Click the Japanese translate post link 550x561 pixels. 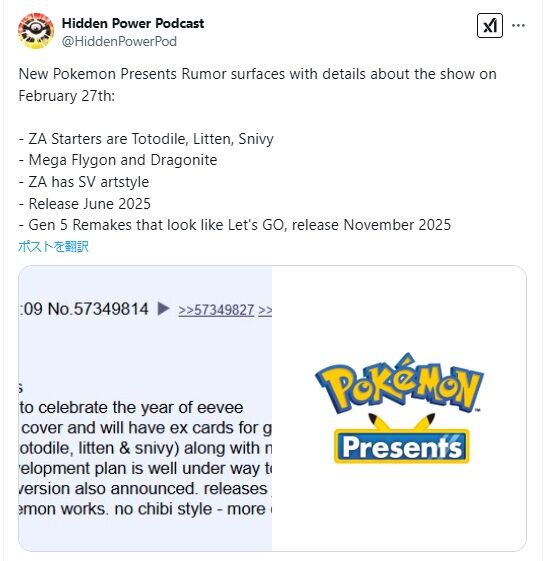point(53,247)
